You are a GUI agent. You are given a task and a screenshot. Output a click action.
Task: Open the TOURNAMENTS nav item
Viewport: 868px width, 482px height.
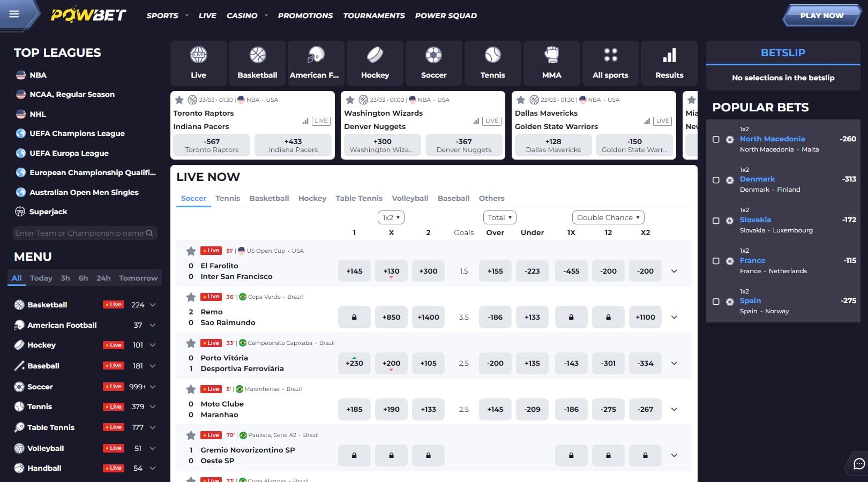[x=374, y=16]
